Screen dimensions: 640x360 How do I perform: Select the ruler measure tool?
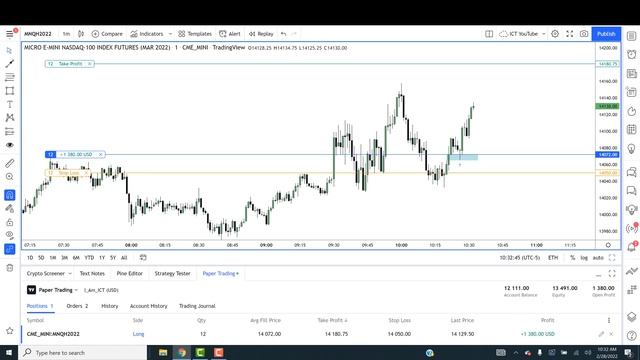tap(9, 163)
